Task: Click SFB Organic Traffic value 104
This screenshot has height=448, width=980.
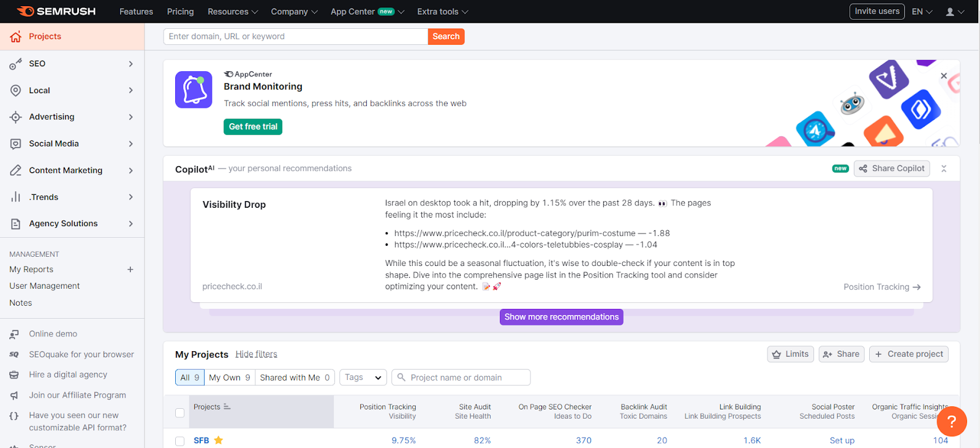Action: [x=941, y=441]
